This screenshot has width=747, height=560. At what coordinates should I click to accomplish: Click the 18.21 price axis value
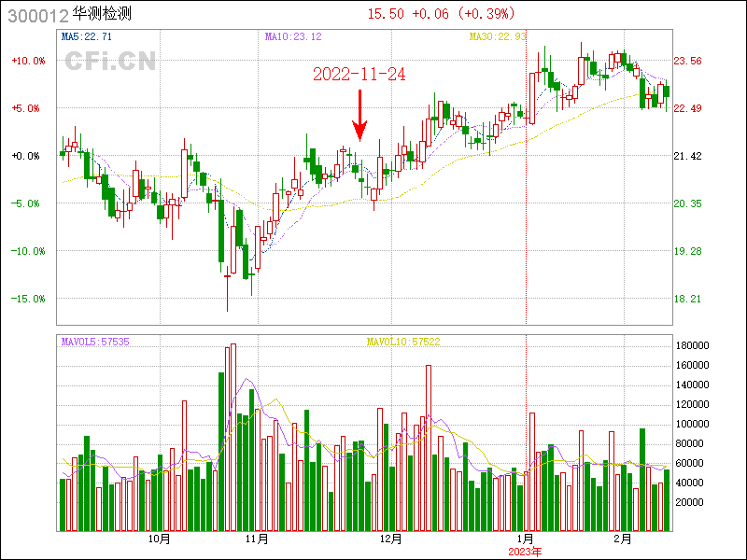pyautogui.click(x=687, y=299)
